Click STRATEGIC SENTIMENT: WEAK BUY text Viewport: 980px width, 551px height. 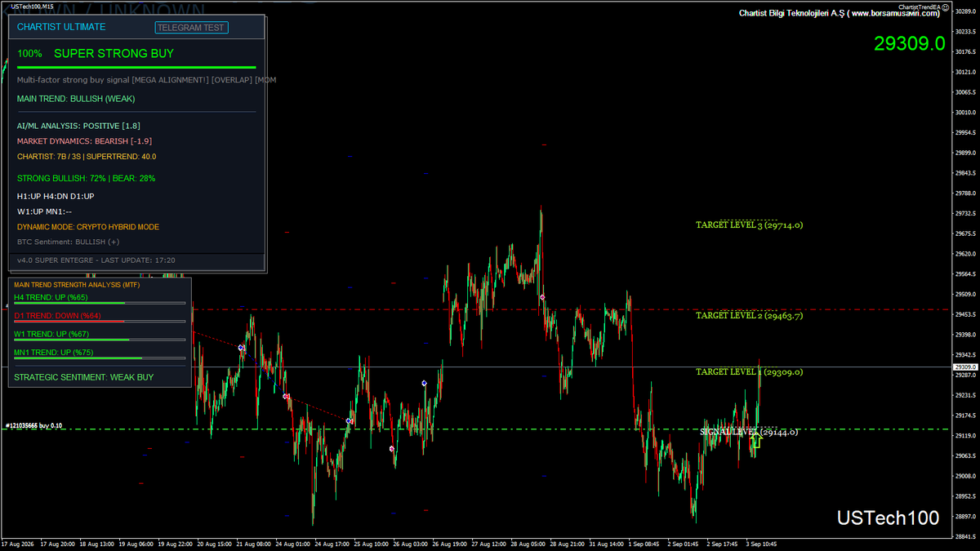(x=83, y=377)
